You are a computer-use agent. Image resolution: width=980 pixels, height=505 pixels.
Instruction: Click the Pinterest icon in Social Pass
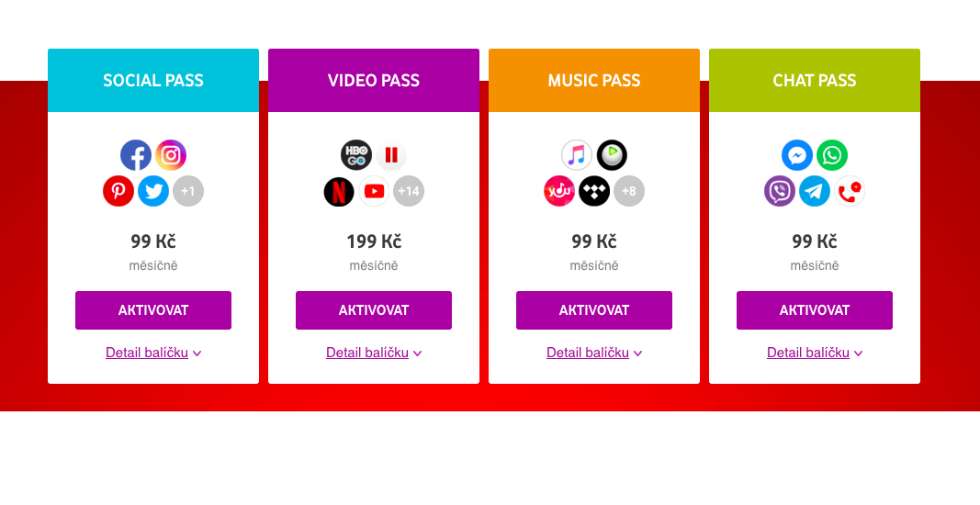pos(118,191)
